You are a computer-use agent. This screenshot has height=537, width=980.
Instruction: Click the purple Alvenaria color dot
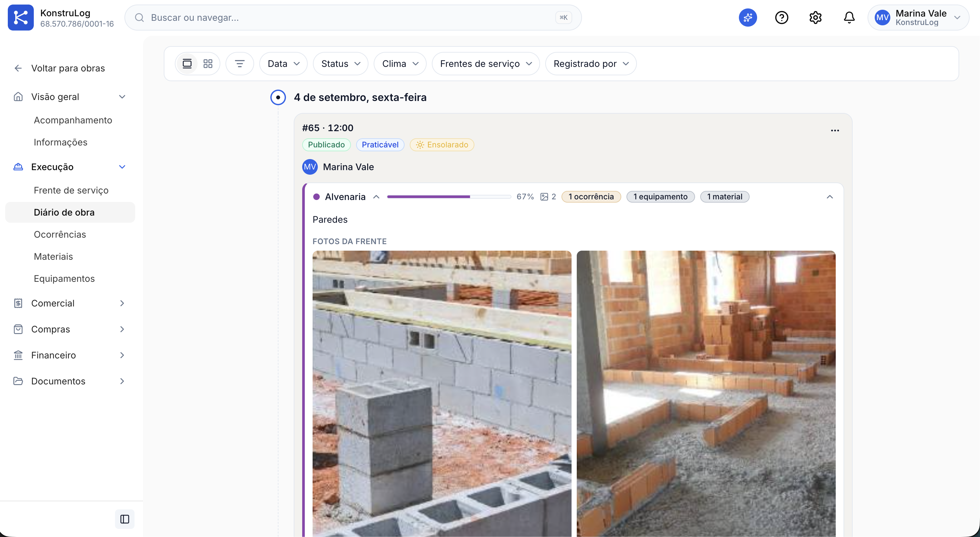coord(316,196)
